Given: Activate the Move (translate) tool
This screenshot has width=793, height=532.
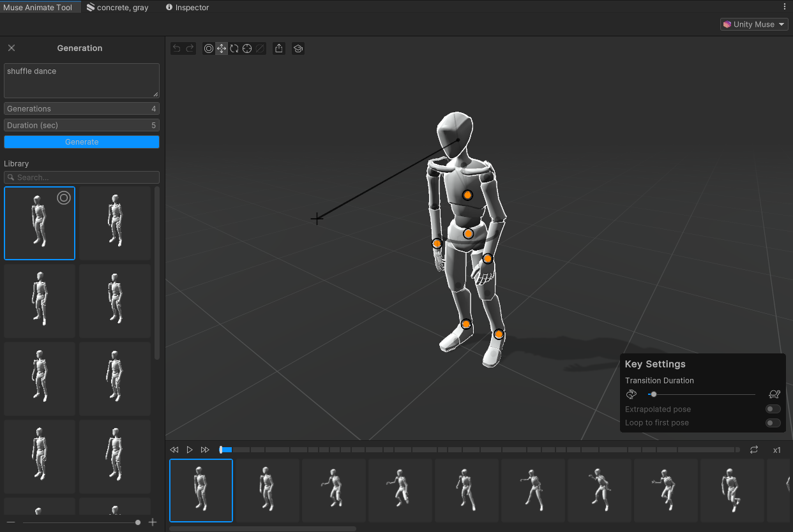Looking at the screenshot, I should 222,48.
